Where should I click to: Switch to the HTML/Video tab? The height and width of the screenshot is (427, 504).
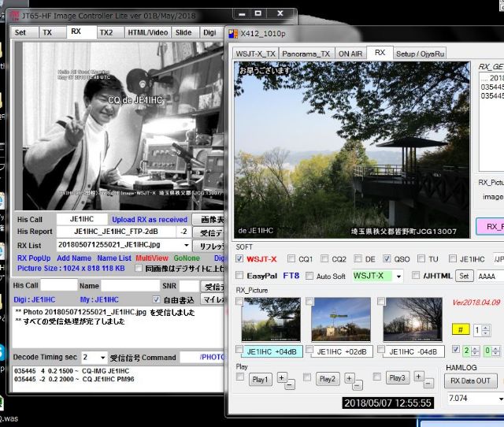[x=148, y=32]
